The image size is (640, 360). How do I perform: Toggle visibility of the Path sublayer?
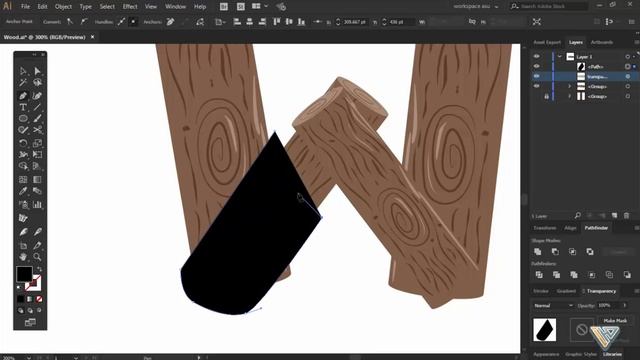537,66
